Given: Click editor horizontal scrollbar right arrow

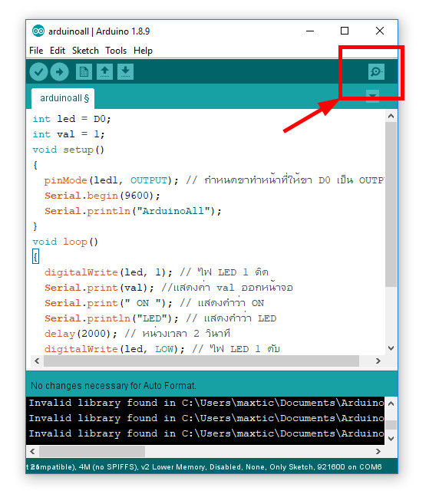Looking at the screenshot, I should pyautogui.click(x=378, y=361).
